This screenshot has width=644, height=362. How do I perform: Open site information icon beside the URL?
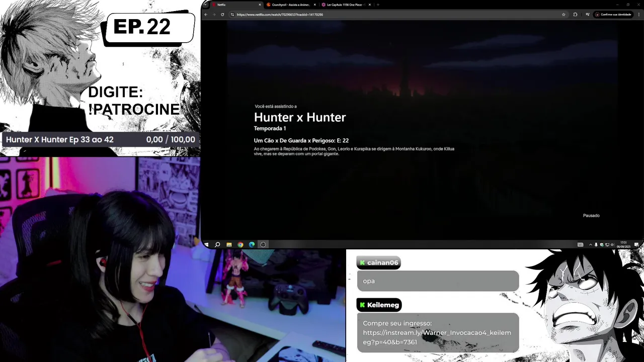tap(232, 15)
